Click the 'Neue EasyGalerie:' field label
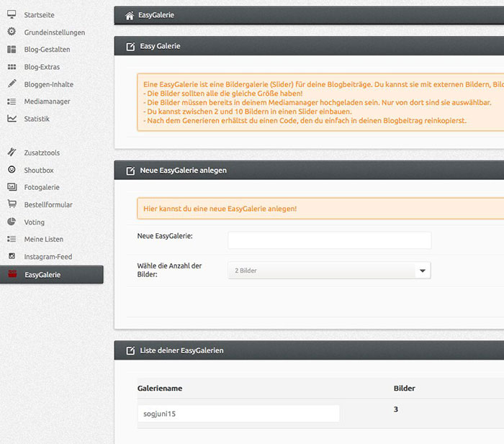 [x=165, y=236]
